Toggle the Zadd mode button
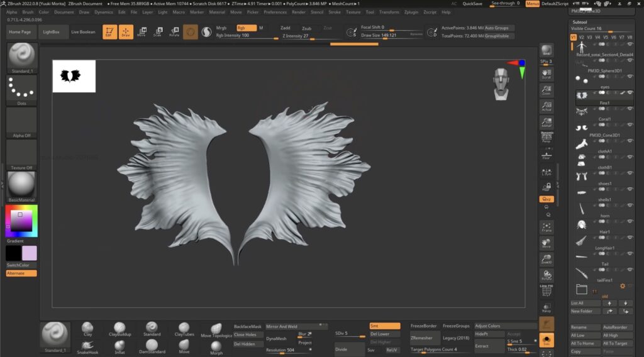Viewport: 644px width, 357px height. tap(286, 28)
